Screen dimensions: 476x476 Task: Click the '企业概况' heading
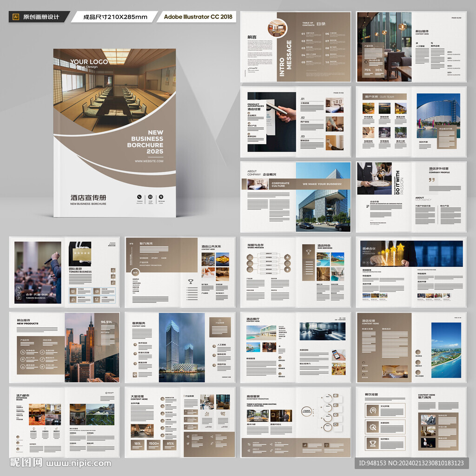(x=269, y=175)
